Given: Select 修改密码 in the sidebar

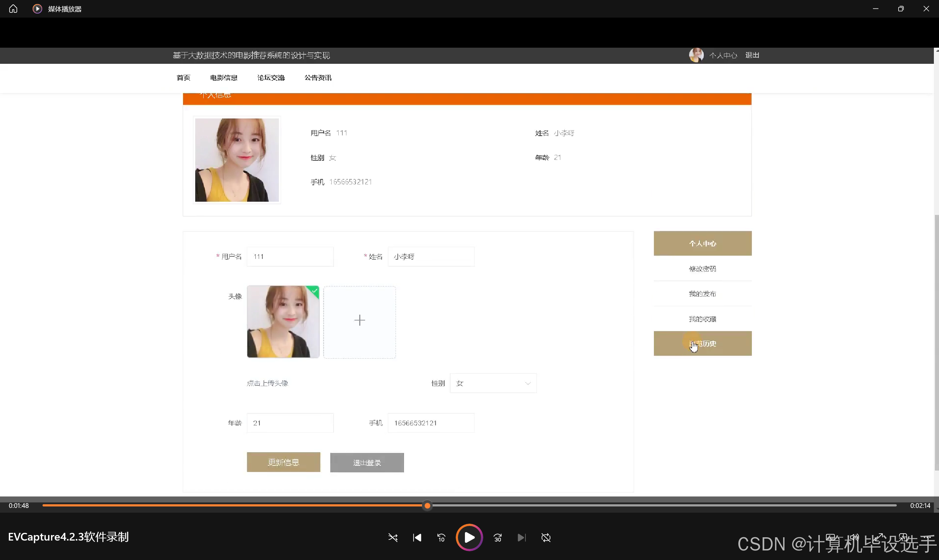Looking at the screenshot, I should click(702, 269).
